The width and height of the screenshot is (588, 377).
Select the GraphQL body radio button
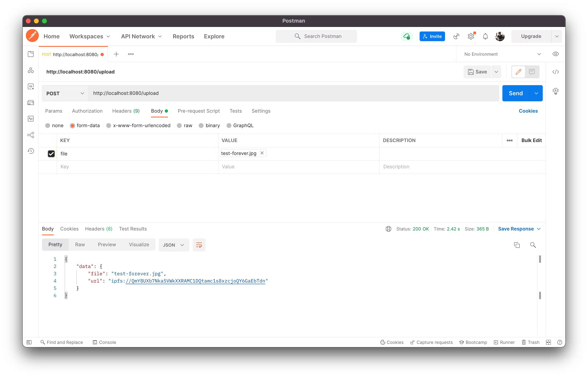[x=229, y=126]
